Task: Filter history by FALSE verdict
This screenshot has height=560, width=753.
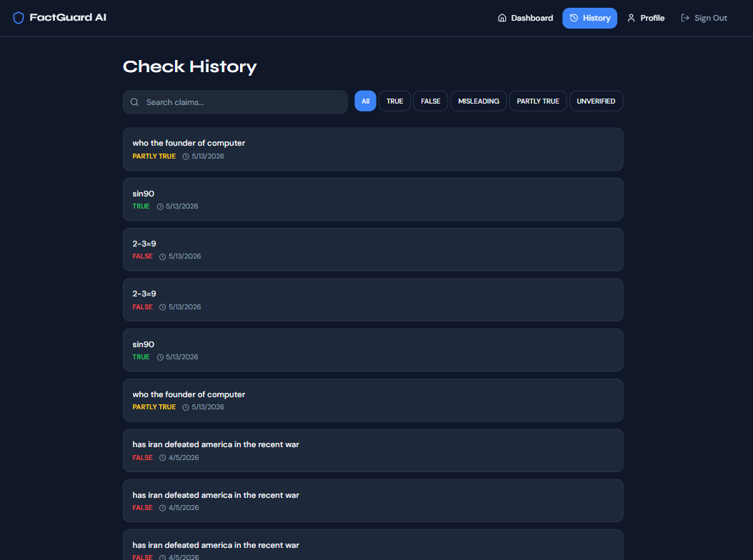Action: coord(430,101)
